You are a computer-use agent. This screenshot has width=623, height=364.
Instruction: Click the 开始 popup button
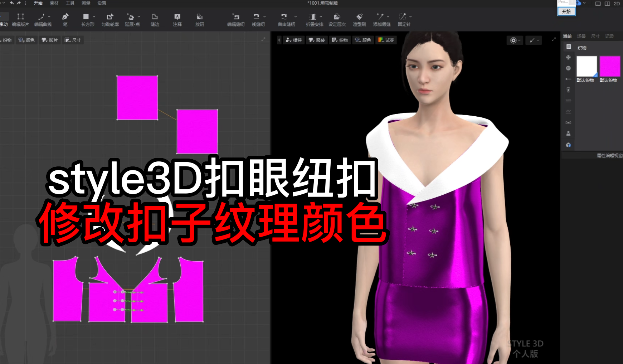(566, 11)
